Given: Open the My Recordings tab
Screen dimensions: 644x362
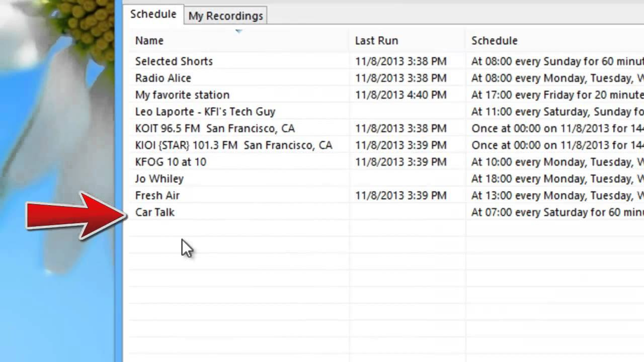Looking at the screenshot, I should click(225, 16).
